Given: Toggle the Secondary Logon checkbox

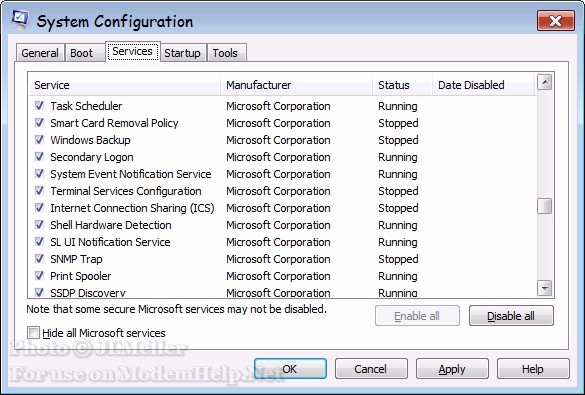Looking at the screenshot, I should pos(39,157).
